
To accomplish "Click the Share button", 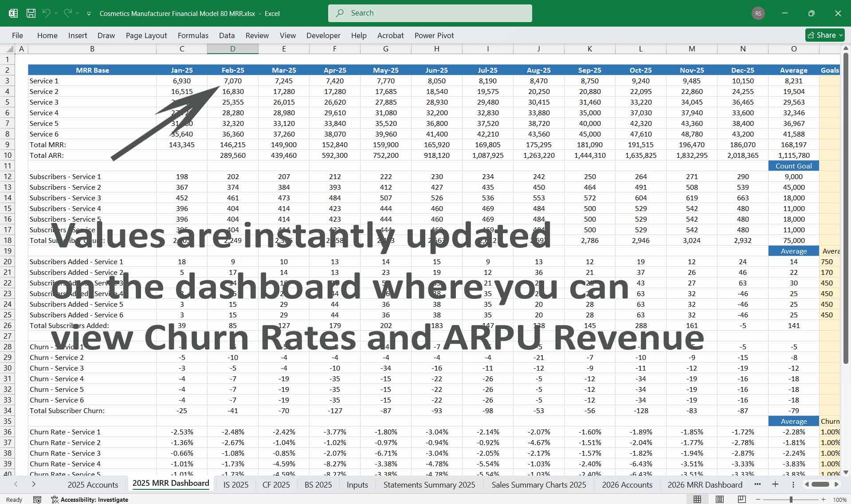I will pyautogui.click(x=824, y=35).
